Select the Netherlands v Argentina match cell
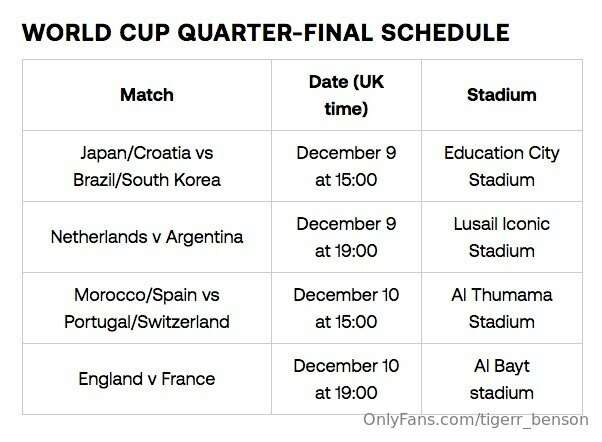 click(x=147, y=237)
